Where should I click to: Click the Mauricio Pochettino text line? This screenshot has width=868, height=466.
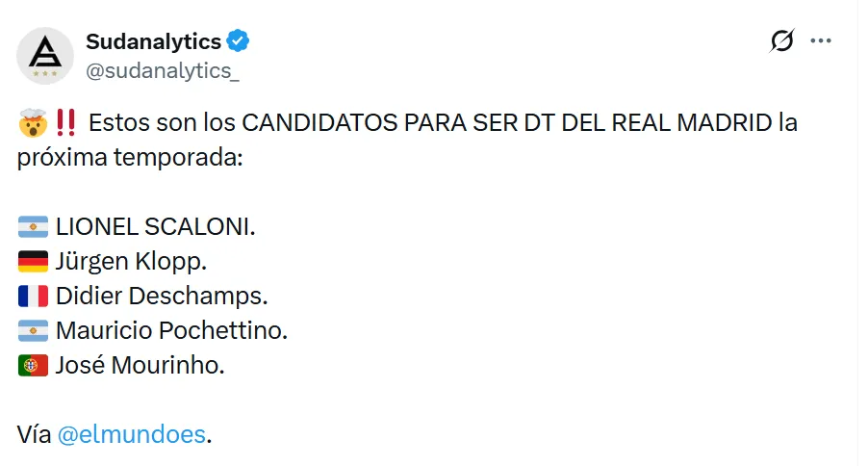172,331
